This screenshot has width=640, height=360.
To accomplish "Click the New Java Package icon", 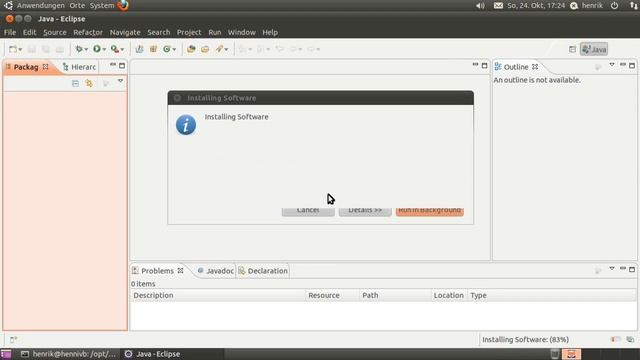I will (153, 49).
